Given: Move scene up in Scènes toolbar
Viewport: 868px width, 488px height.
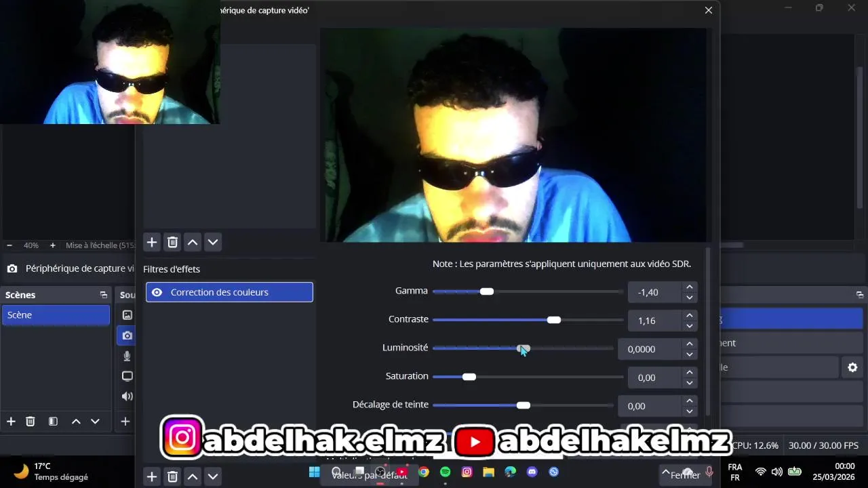Looking at the screenshot, I should (x=76, y=422).
